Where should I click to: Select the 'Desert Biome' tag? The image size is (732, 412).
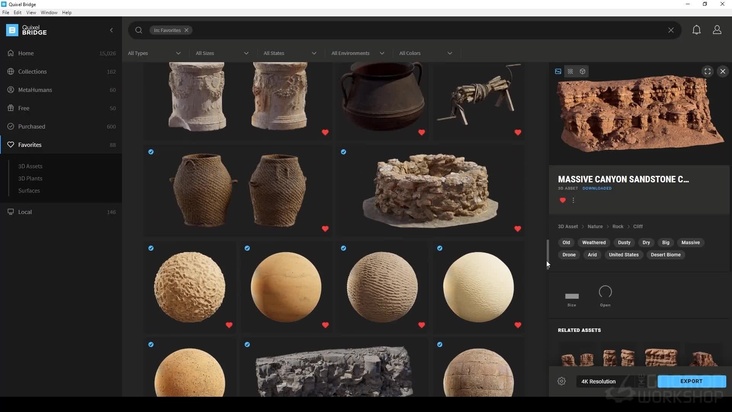[666, 254]
